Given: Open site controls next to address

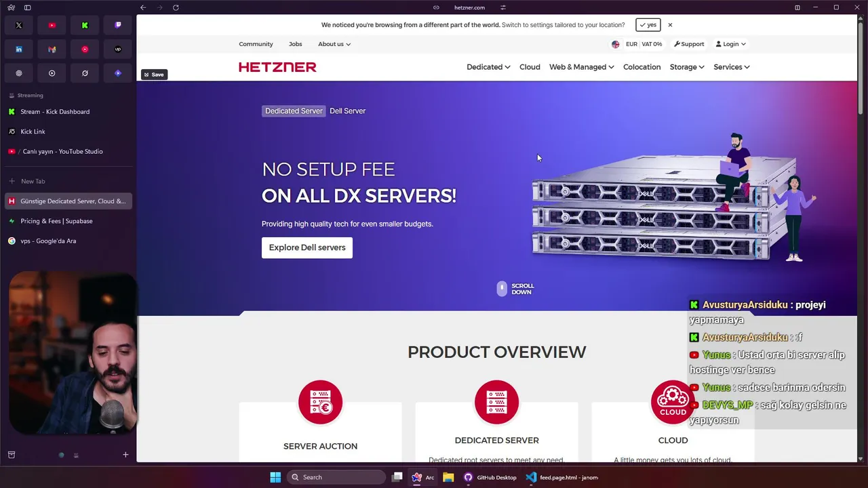Looking at the screenshot, I should click(503, 7).
